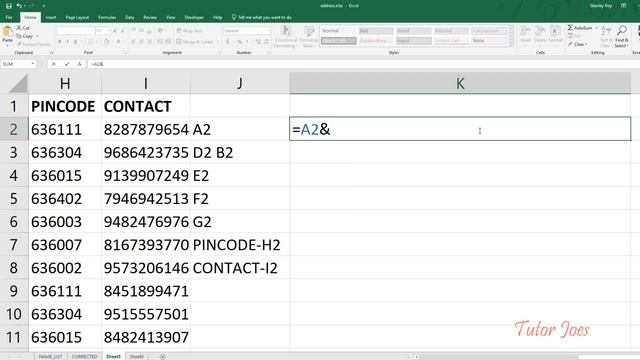Expand the Undo history dropdown
640x360 pixels.
pos(24,6)
